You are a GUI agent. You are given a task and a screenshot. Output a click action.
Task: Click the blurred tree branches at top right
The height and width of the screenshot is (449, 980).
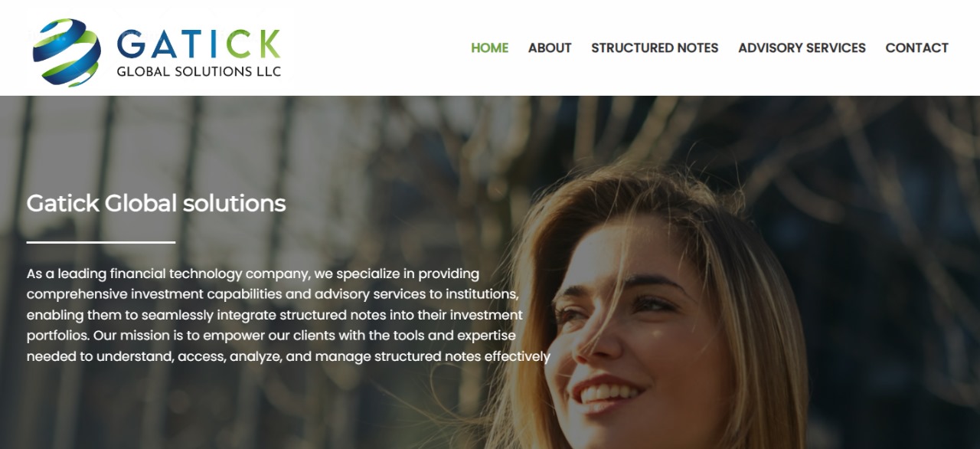[x=880, y=153]
